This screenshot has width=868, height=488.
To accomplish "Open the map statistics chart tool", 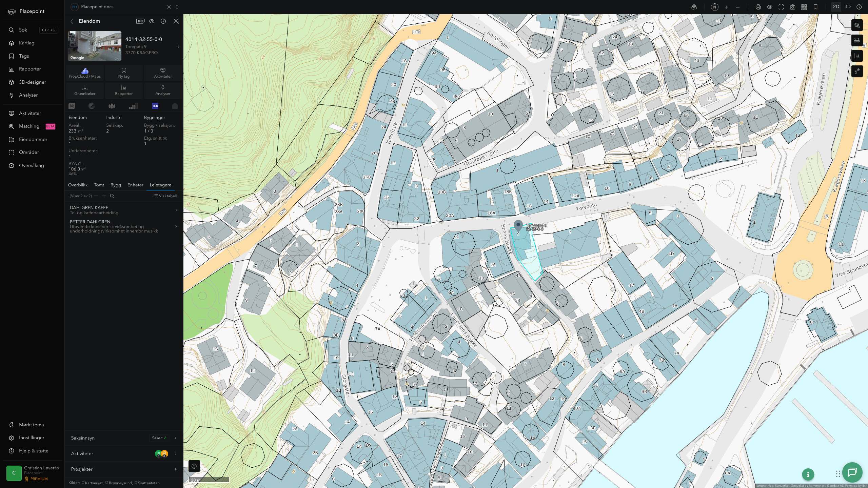I will (857, 56).
